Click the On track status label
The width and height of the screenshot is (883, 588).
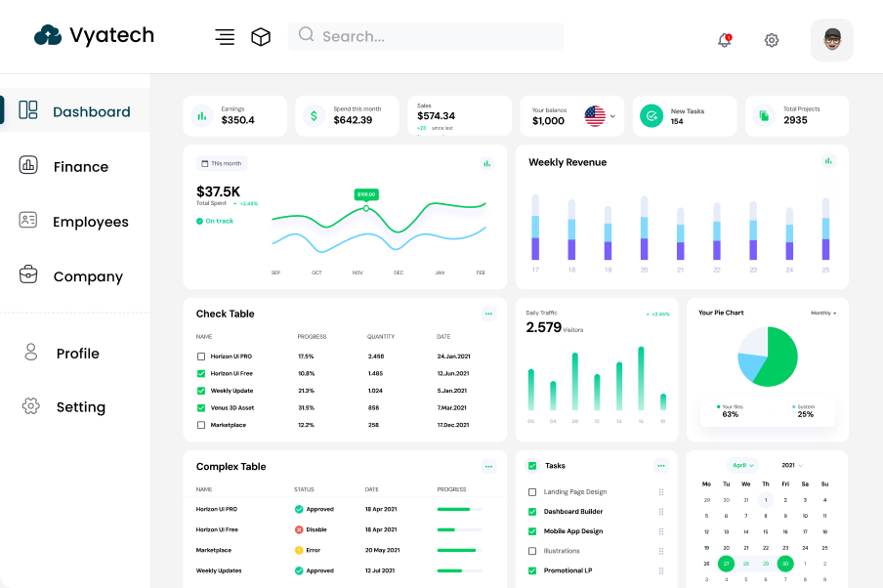(215, 221)
